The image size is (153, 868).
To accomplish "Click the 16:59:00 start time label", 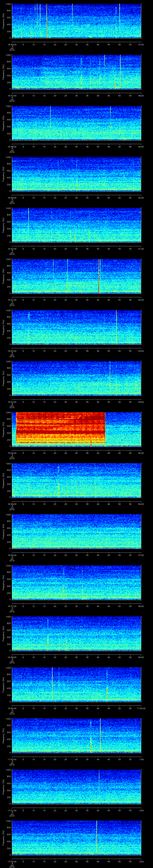I will click(x=12, y=708).
